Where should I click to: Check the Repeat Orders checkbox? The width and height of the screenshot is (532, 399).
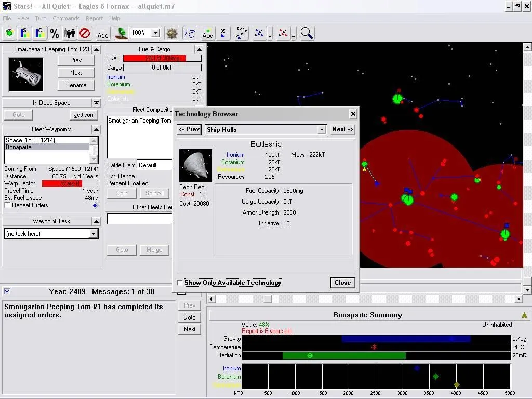click(x=7, y=205)
